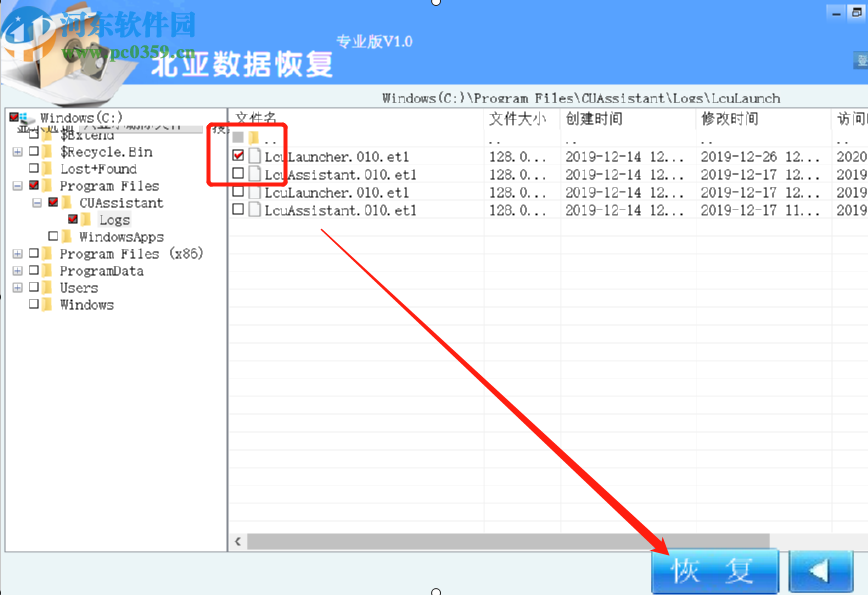The image size is (868, 595).
Task: Click the horizontal scrollbar left arrow
Action: pos(238,541)
